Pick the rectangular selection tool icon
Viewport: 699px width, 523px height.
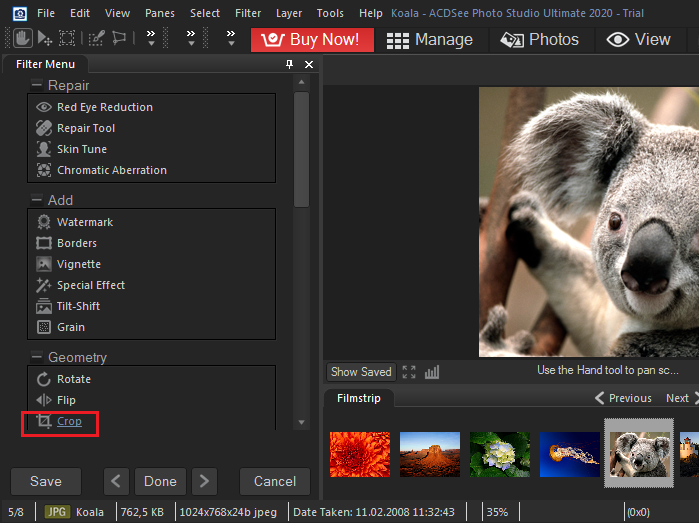[67, 39]
